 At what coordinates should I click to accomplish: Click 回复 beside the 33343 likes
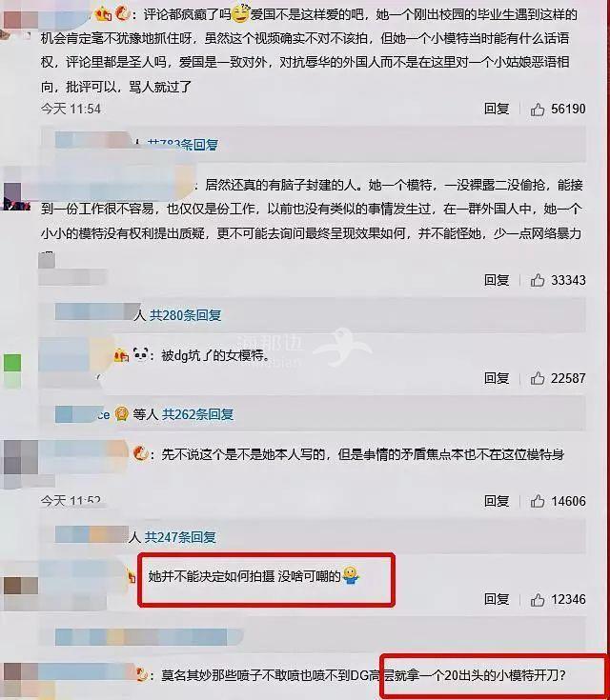[497, 280]
